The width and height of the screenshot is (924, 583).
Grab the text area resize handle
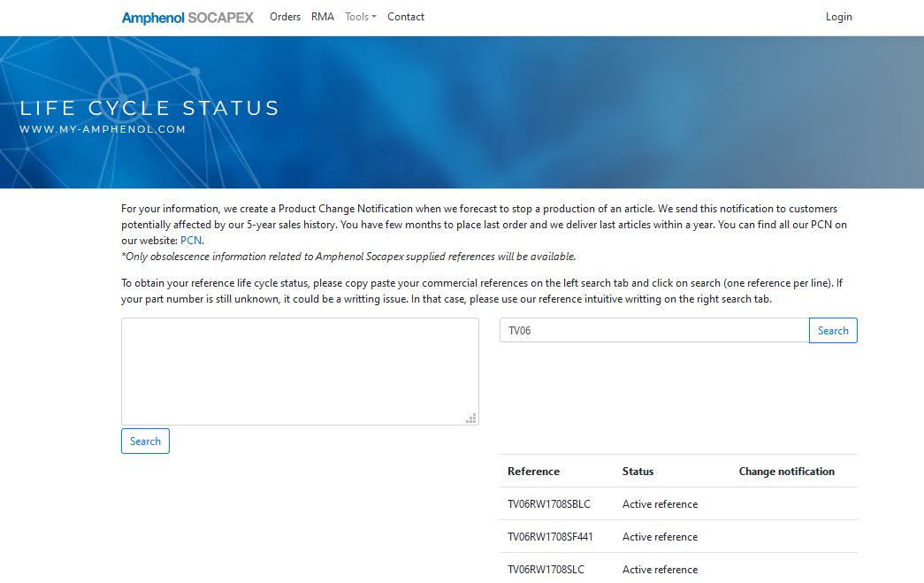[471, 418]
